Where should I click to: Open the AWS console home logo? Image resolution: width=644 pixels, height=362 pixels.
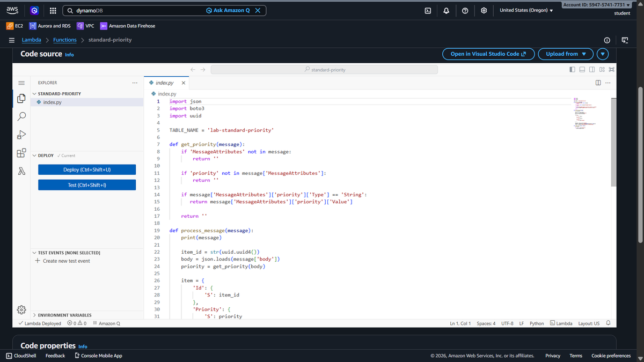click(12, 11)
